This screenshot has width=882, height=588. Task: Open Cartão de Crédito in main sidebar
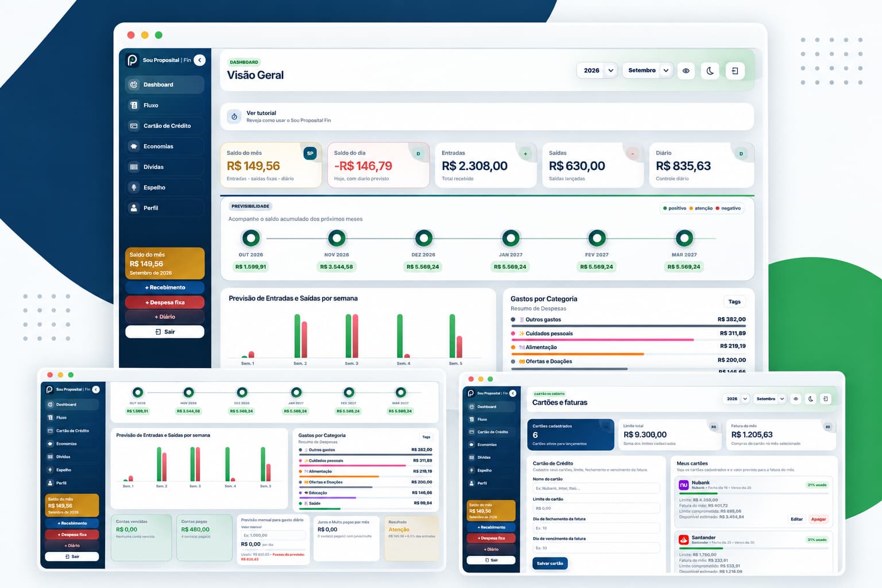click(164, 126)
